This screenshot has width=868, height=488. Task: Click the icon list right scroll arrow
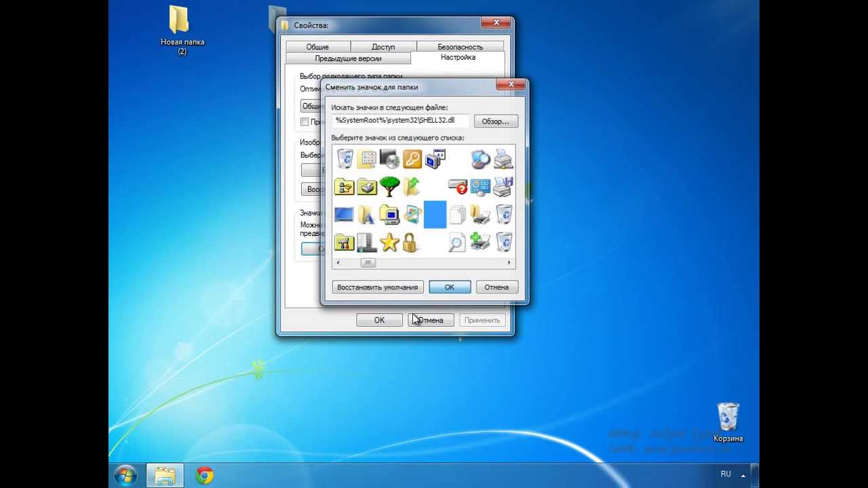[509, 263]
